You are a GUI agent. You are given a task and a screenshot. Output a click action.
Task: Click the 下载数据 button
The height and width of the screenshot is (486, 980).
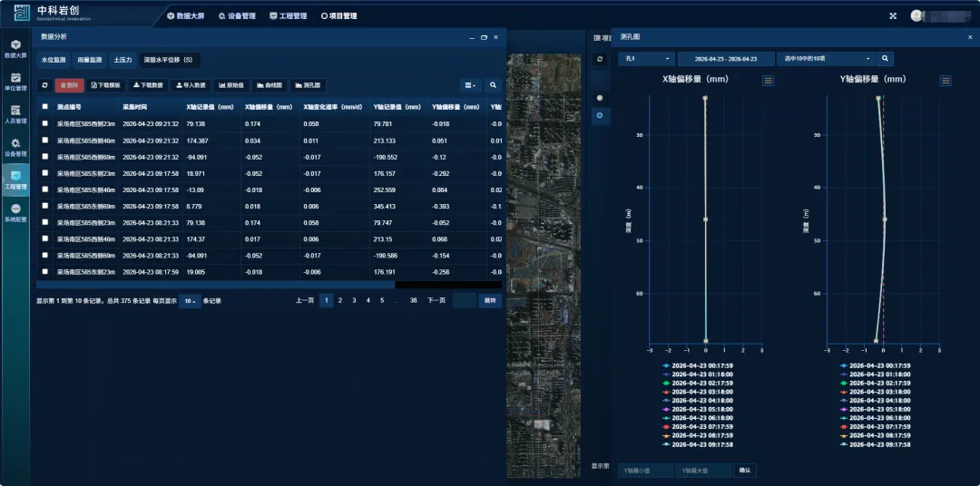[148, 85]
